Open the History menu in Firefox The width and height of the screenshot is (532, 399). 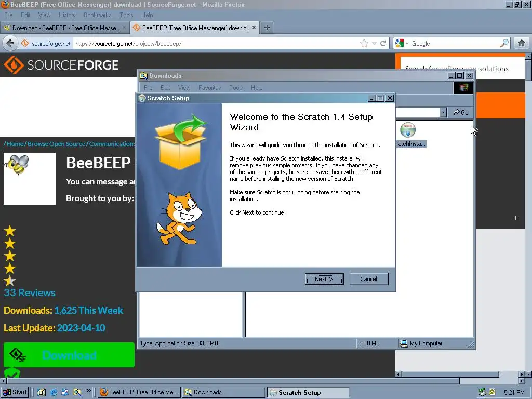(x=67, y=15)
